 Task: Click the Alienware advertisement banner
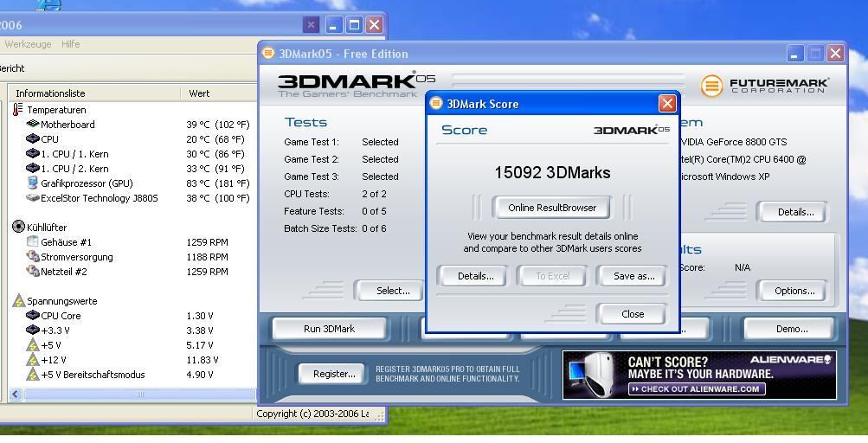(699, 375)
